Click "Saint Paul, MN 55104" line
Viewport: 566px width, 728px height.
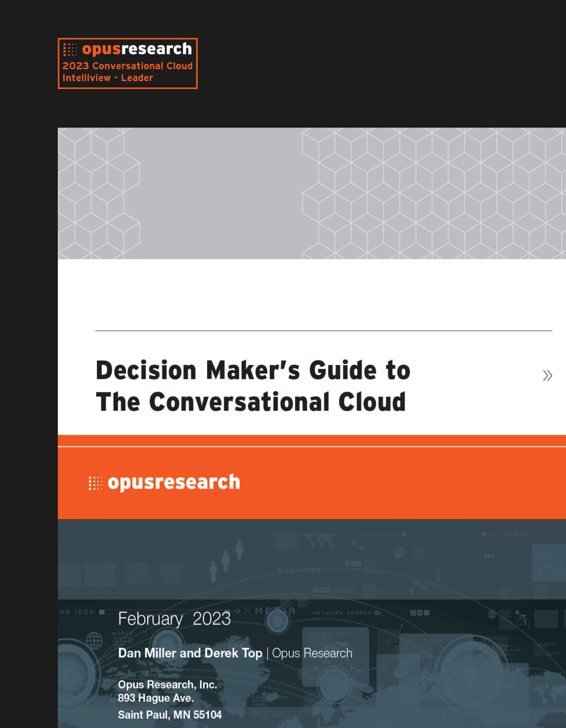coord(170,715)
